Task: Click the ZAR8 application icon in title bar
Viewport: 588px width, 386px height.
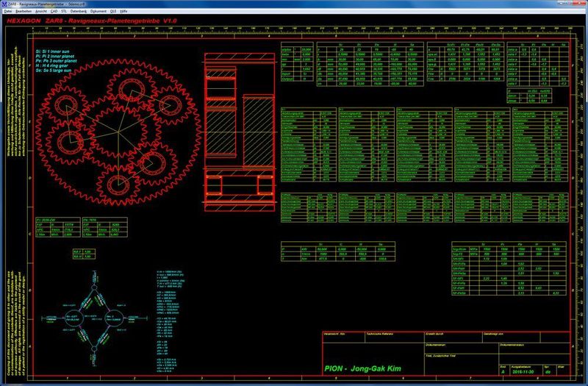Action: (x=5, y=4)
